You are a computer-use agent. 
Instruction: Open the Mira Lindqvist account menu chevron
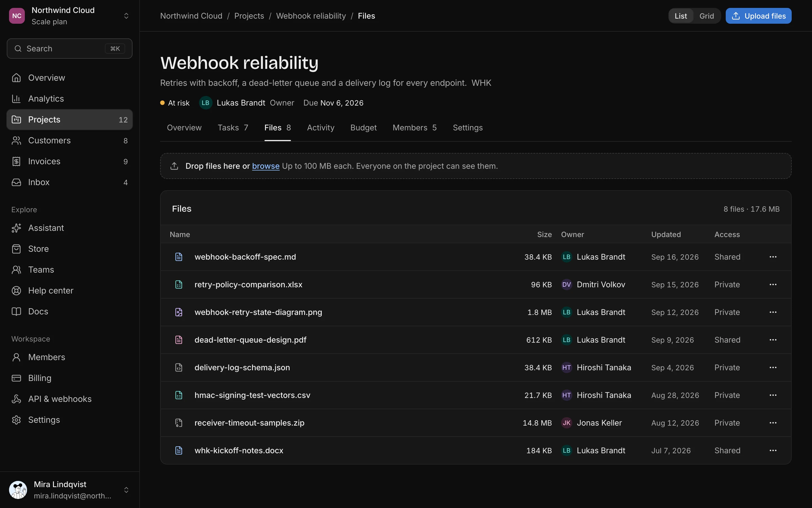(x=126, y=490)
